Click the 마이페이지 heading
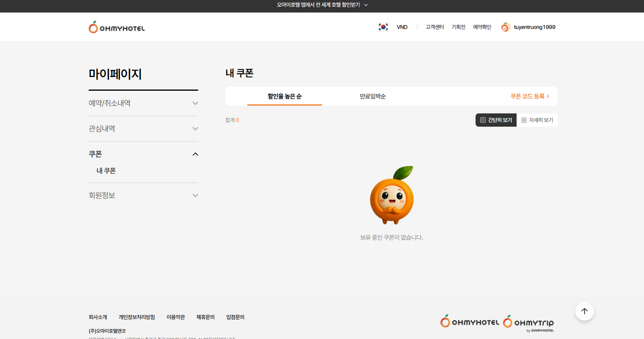The width and height of the screenshot is (644, 339). [115, 74]
